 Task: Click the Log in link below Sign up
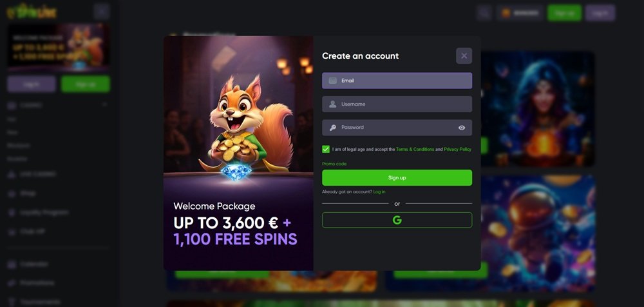click(379, 192)
